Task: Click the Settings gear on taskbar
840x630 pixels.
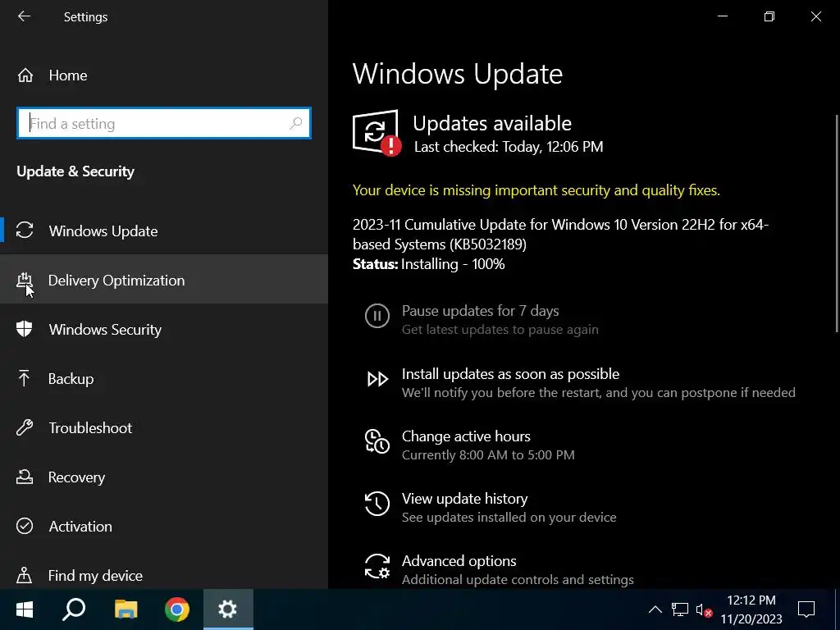Action: click(228, 609)
